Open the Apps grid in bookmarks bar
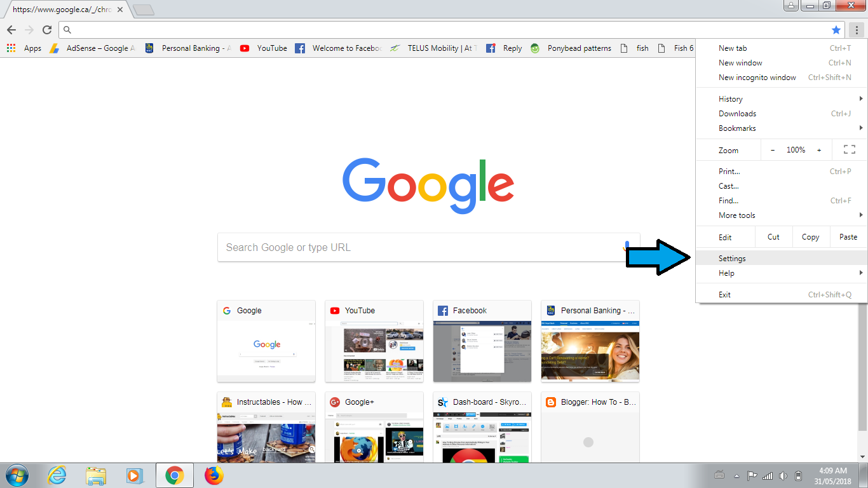The height and width of the screenshot is (488, 868). point(24,48)
